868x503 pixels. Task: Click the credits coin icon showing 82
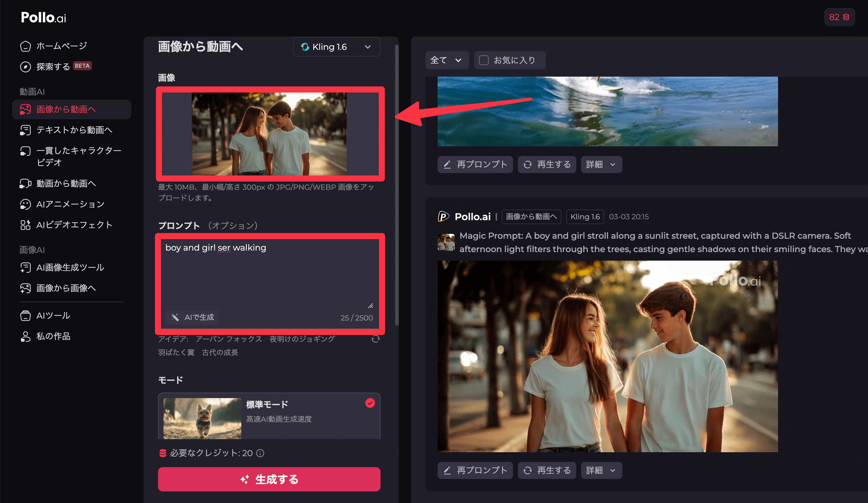tap(846, 17)
